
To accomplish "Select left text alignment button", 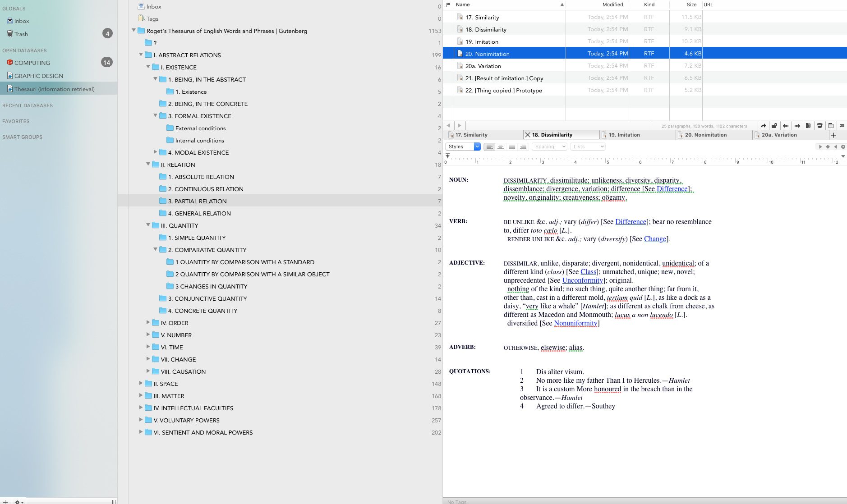I will pos(489,147).
